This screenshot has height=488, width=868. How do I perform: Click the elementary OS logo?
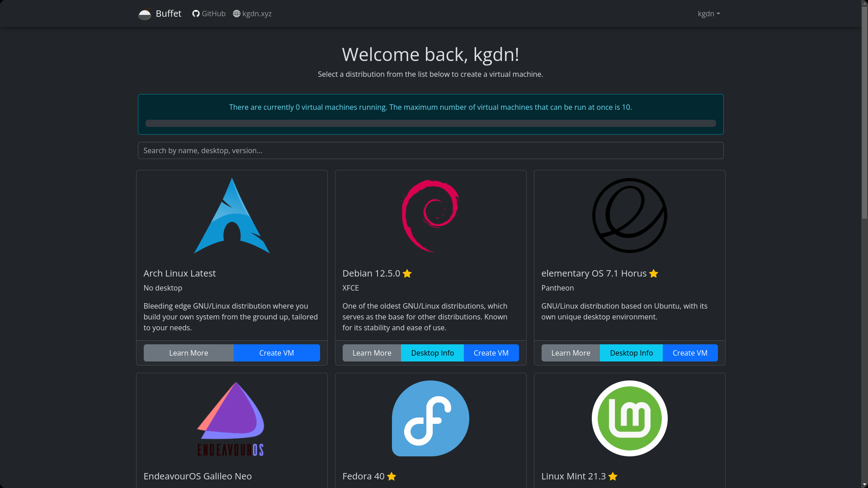coord(629,216)
